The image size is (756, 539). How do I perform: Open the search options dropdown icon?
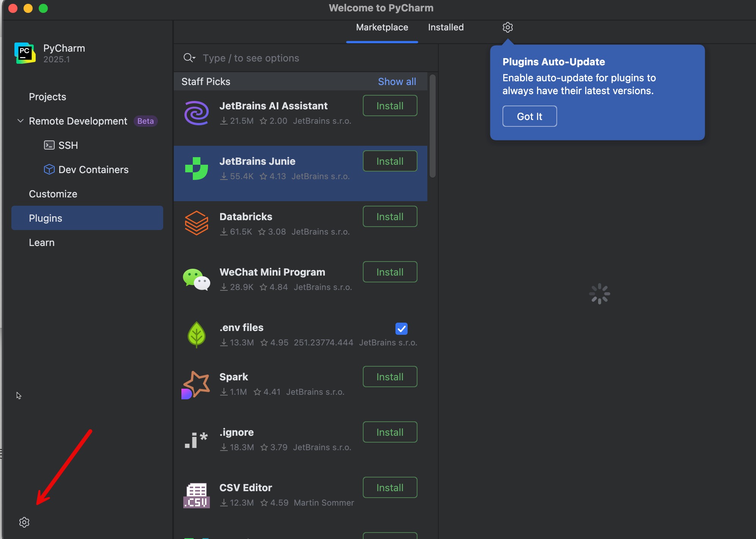(x=189, y=58)
